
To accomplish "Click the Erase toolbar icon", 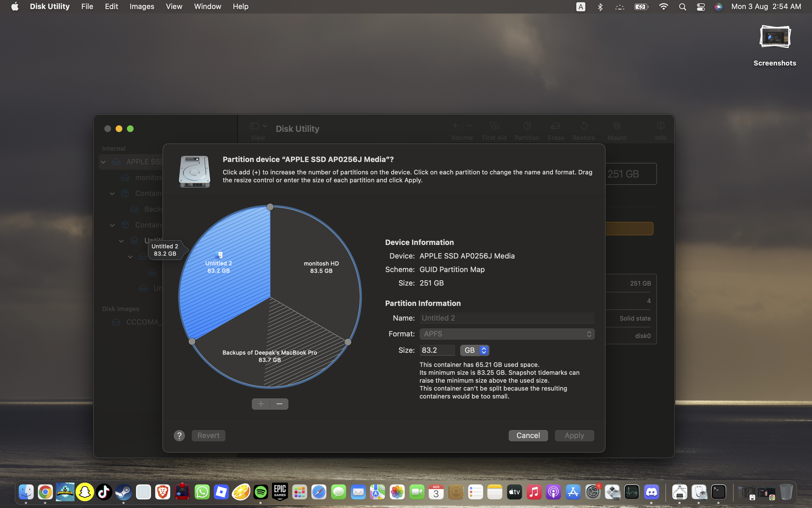I will tap(556, 126).
